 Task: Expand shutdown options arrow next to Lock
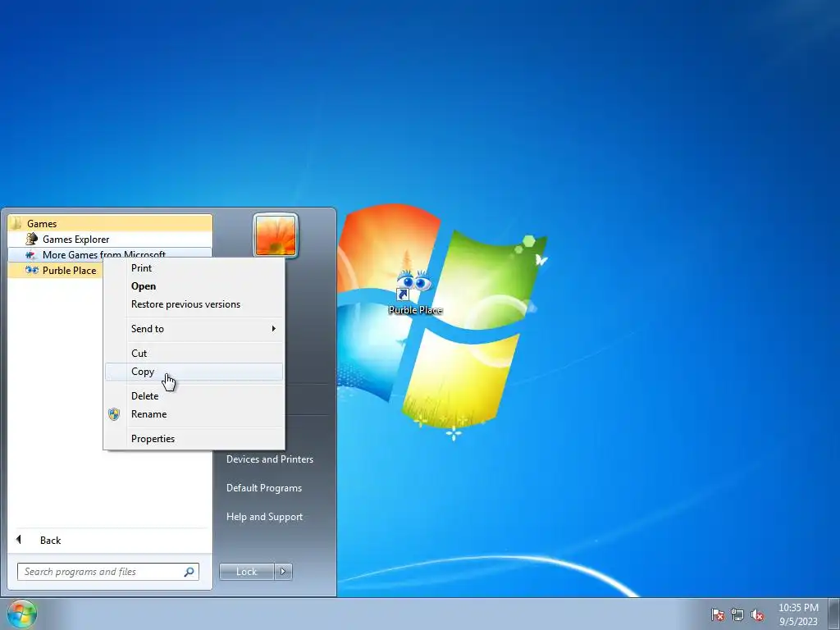click(x=283, y=572)
